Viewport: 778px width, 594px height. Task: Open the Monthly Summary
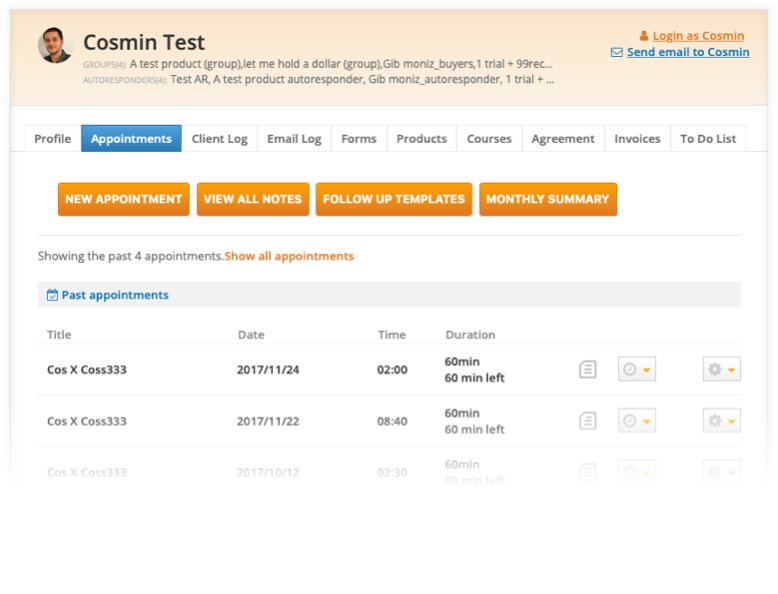click(x=548, y=199)
